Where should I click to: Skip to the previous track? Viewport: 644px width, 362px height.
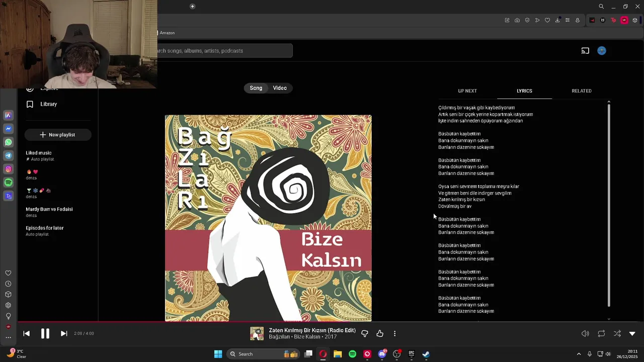tap(27, 333)
